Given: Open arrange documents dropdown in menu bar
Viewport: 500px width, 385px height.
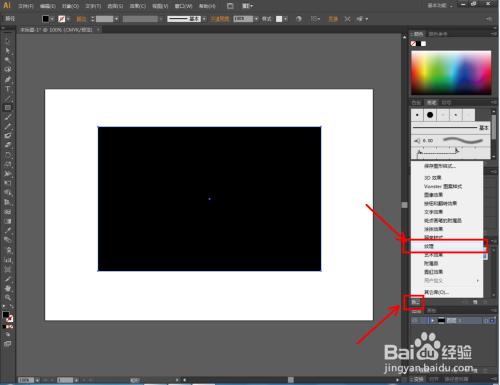Looking at the screenshot, I should coord(248,6).
